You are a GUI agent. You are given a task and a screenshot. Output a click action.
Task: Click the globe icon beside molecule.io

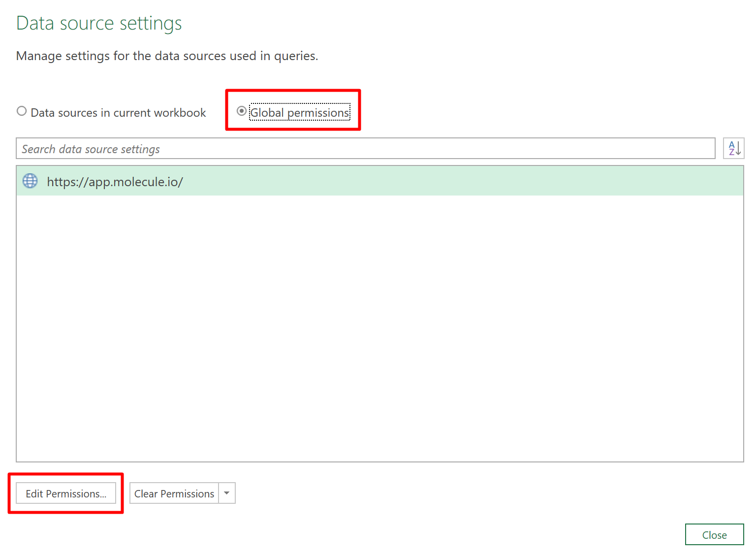(30, 181)
